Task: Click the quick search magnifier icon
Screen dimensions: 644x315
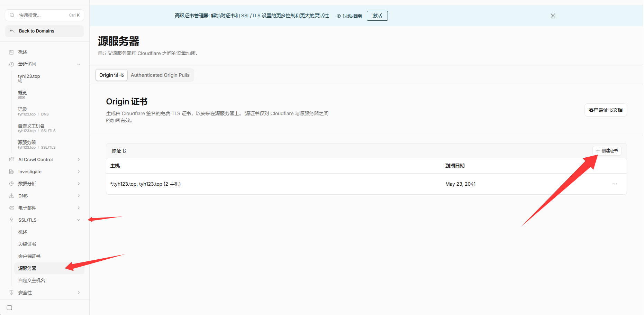Action: tap(12, 15)
